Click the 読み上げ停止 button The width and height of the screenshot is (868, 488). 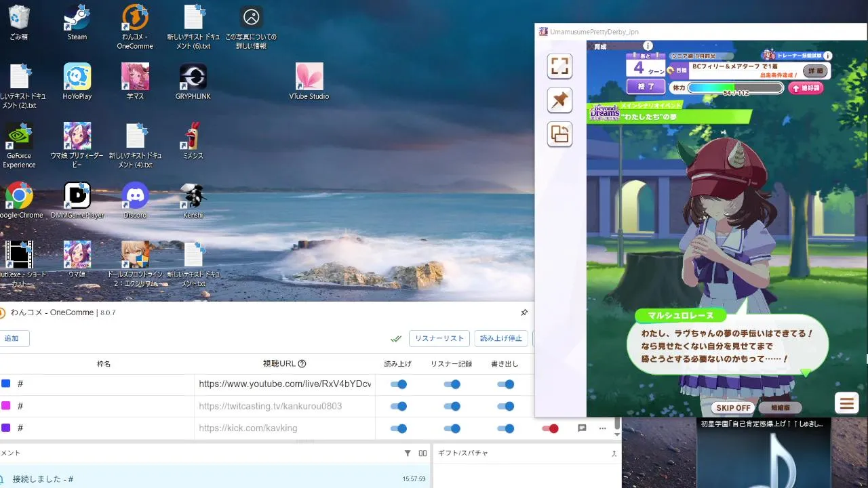click(x=501, y=338)
